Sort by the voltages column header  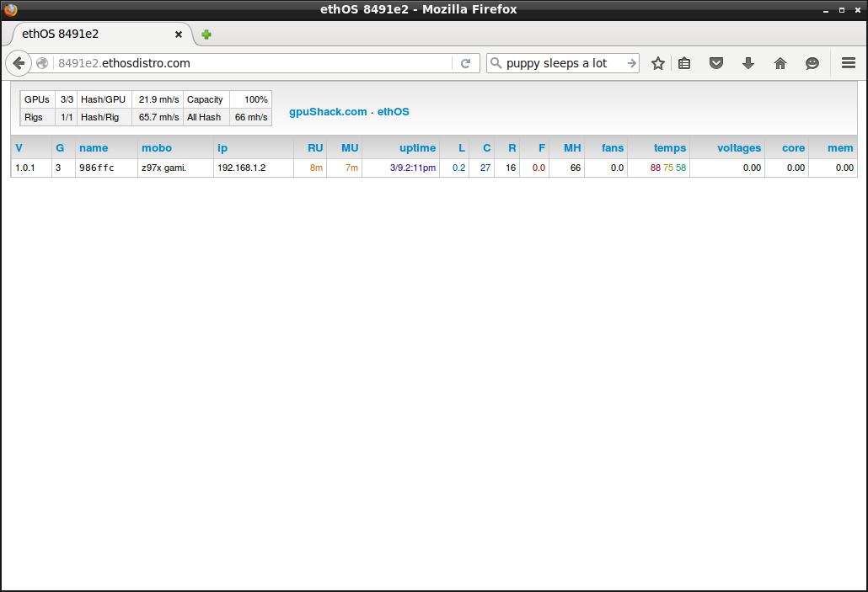tap(739, 147)
